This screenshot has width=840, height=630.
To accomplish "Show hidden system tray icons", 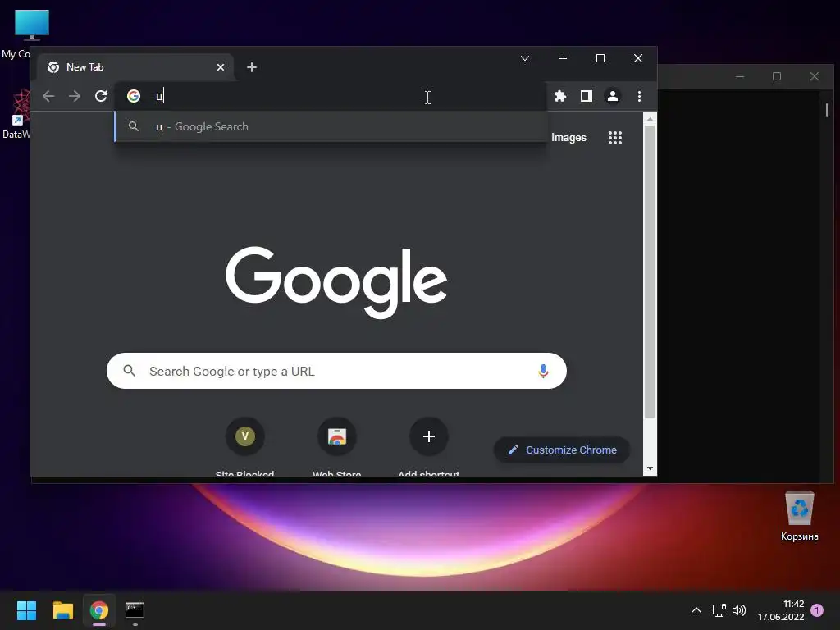I will (x=696, y=610).
